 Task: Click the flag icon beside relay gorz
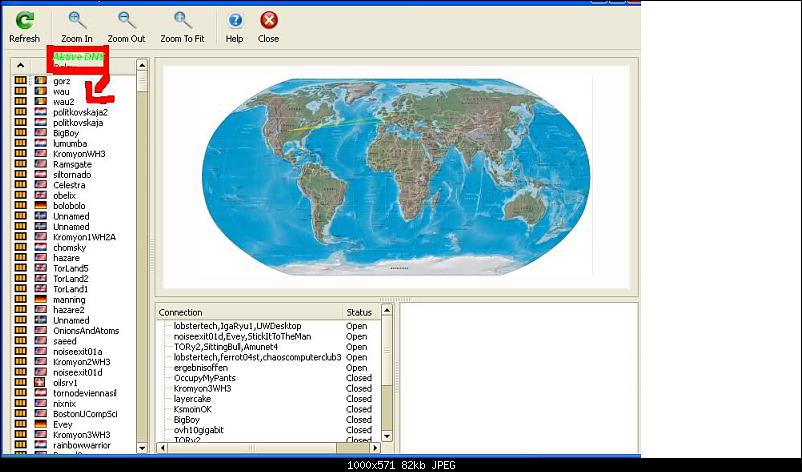coord(40,81)
